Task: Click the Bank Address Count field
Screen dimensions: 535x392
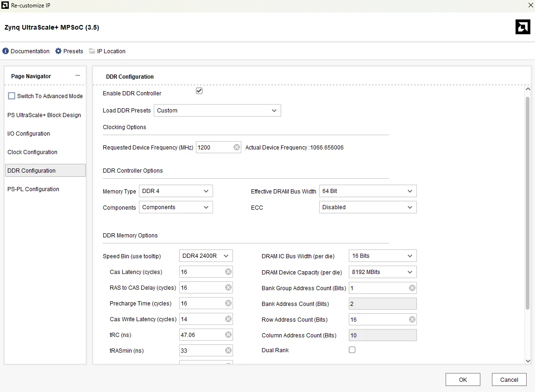Action: coord(383,304)
